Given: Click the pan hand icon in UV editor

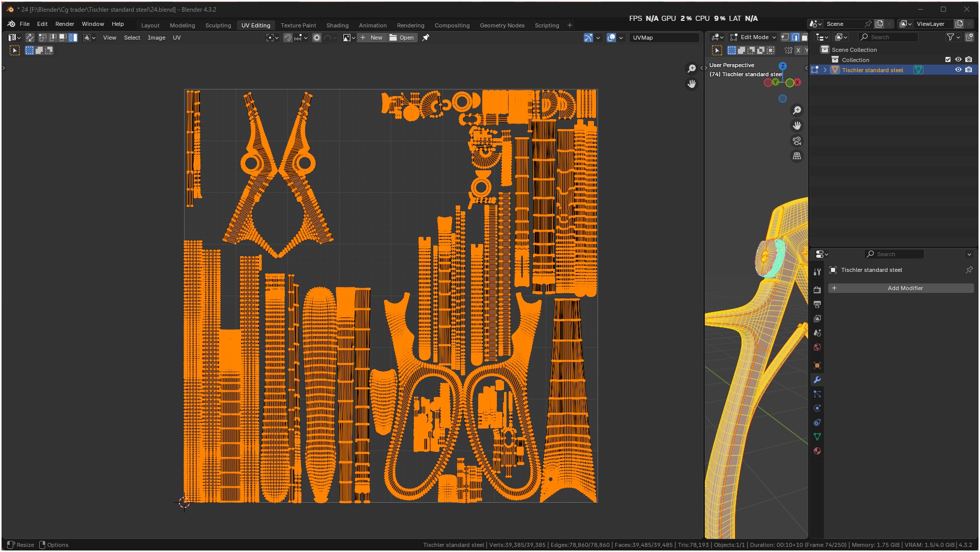Looking at the screenshot, I should point(692,84).
